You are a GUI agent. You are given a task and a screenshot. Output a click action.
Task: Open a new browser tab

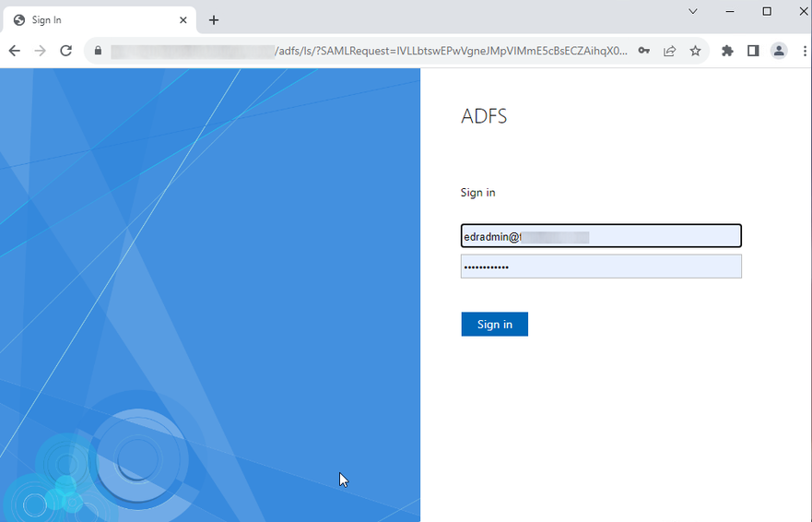(213, 20)
